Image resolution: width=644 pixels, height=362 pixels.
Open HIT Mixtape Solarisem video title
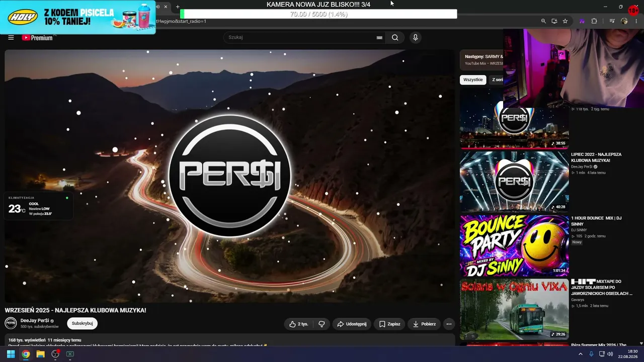point(602,288)
